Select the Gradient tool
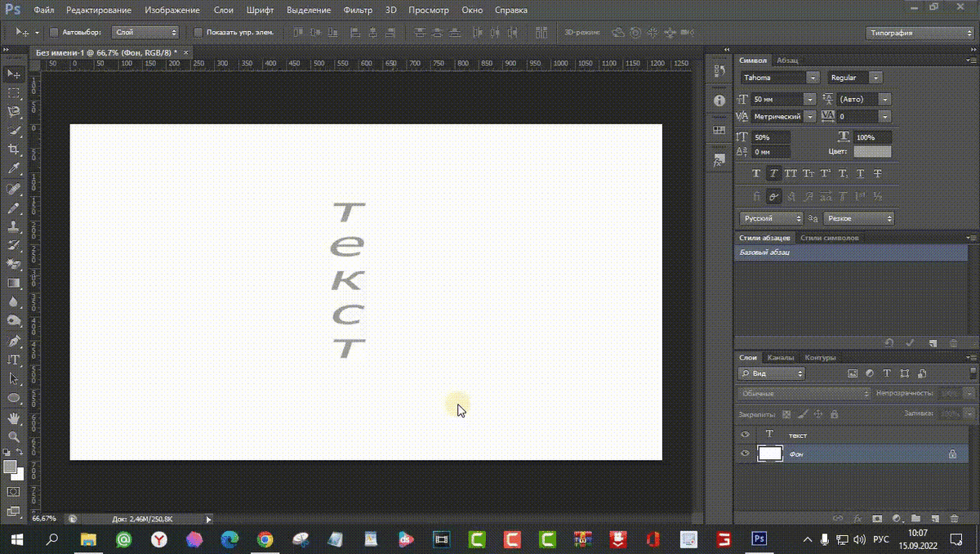The height and width of the screenshot is (554, 980). point(14,283)
